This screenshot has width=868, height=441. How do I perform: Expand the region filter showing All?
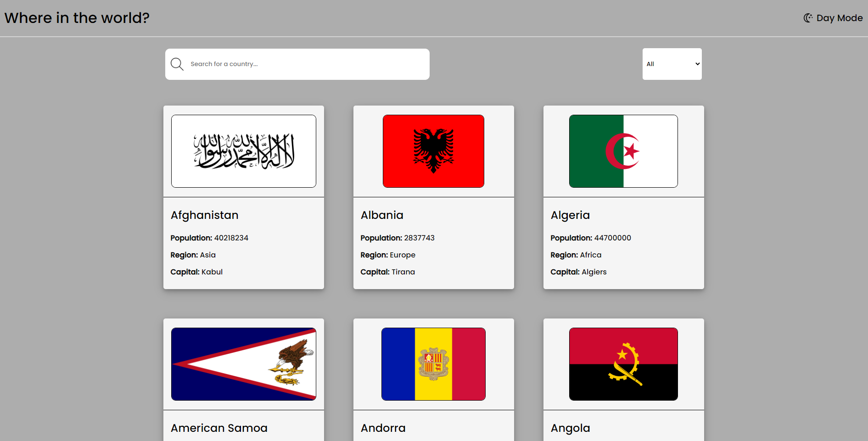point(672,64)
